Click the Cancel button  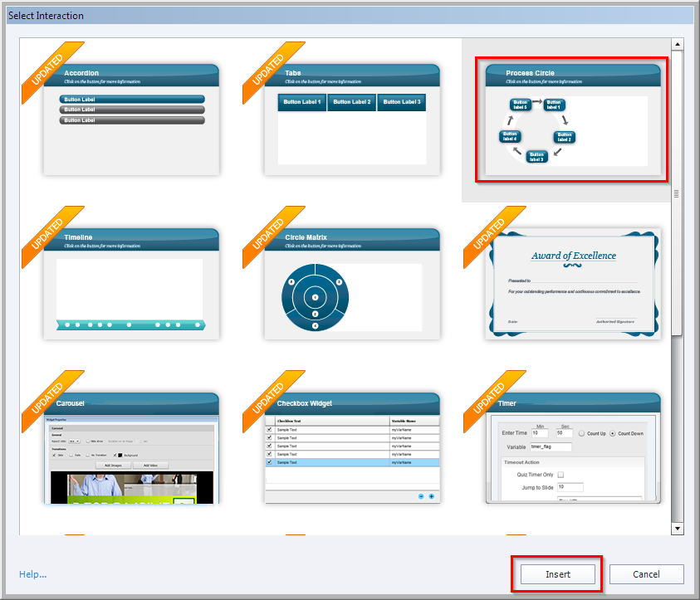646,574
